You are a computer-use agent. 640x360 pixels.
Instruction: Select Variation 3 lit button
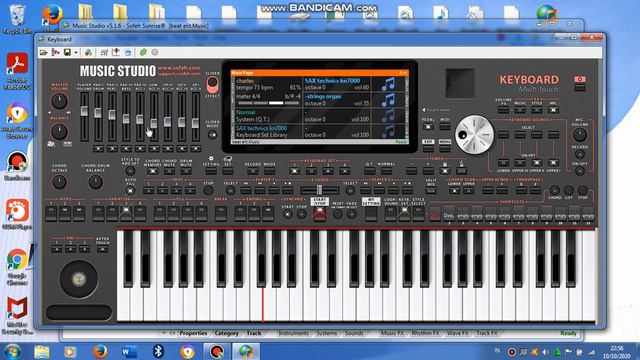point(126,214)
